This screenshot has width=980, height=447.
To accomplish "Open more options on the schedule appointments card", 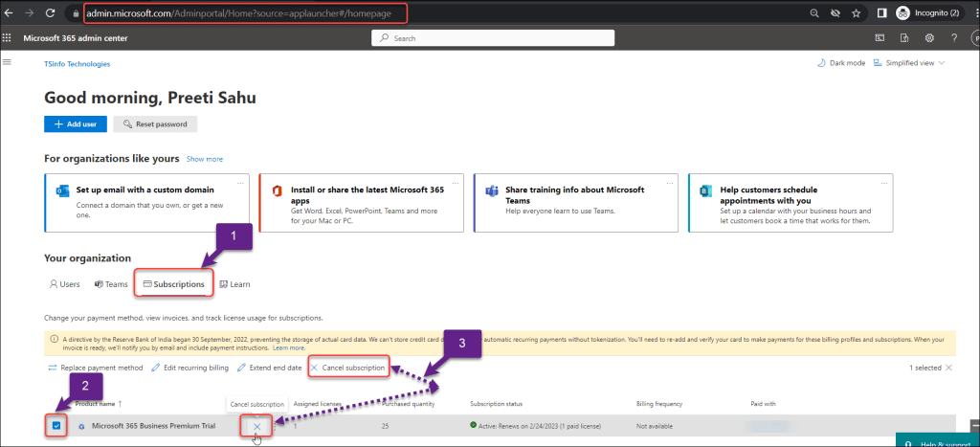I will [x=883, y=183].
